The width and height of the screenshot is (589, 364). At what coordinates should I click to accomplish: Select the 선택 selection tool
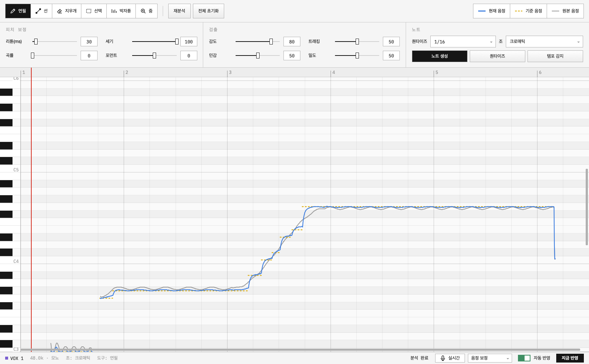tap(94, 11)
